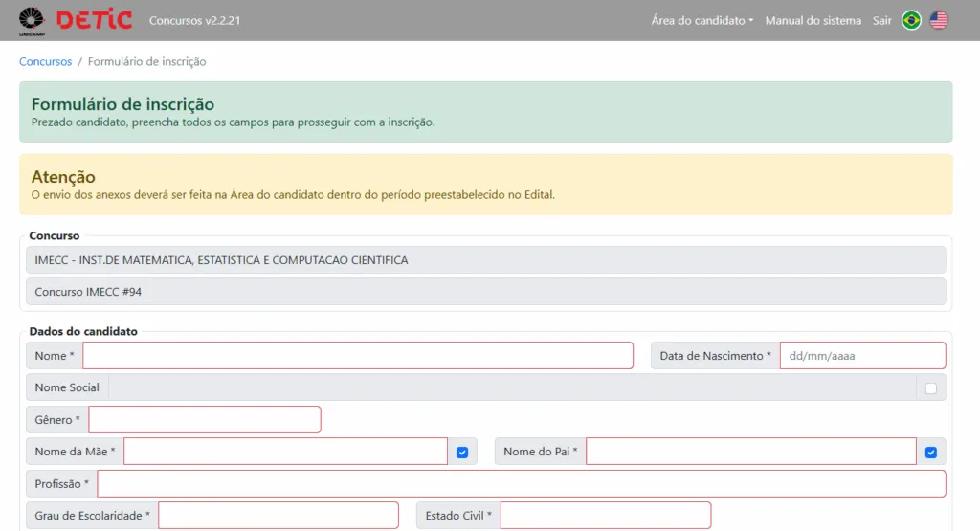Click the Nome da Mãe text field
Screen dimensions: 980x531
pyautogui.click(x=285, y=452)
